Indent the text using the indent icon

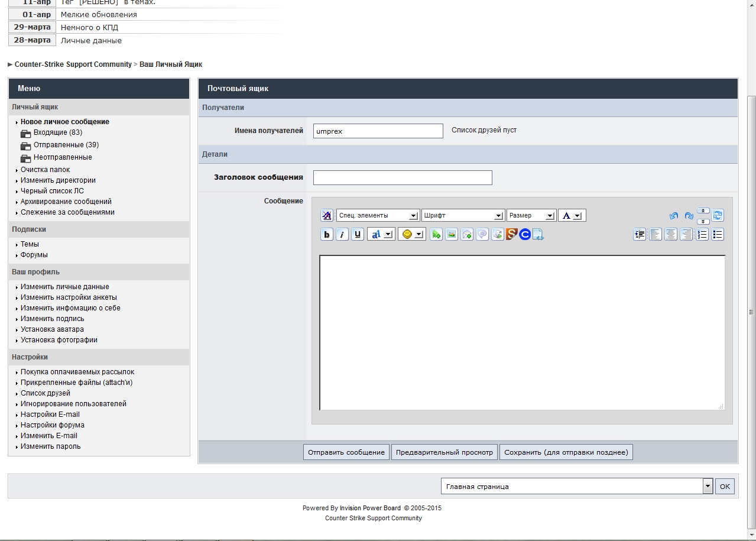(640, 235)
